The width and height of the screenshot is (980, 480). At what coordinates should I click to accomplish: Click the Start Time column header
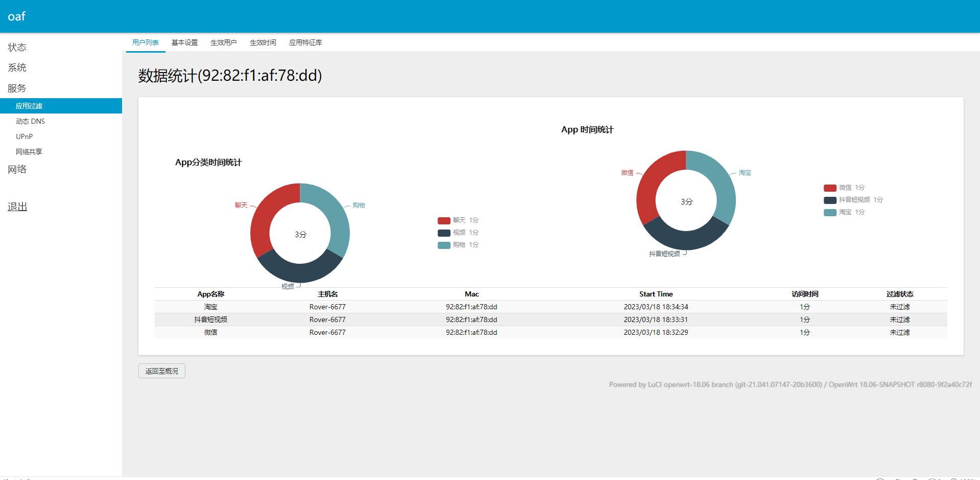click(x=656, y=294)
